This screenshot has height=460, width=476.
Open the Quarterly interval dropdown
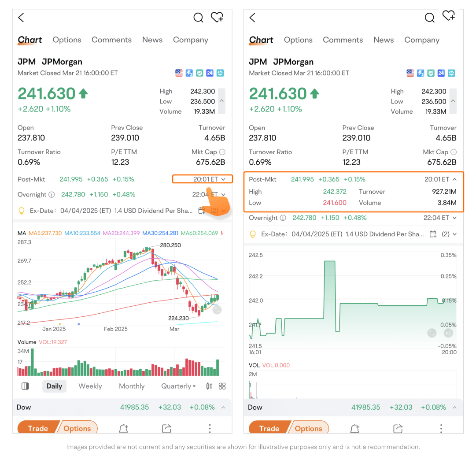178,386
